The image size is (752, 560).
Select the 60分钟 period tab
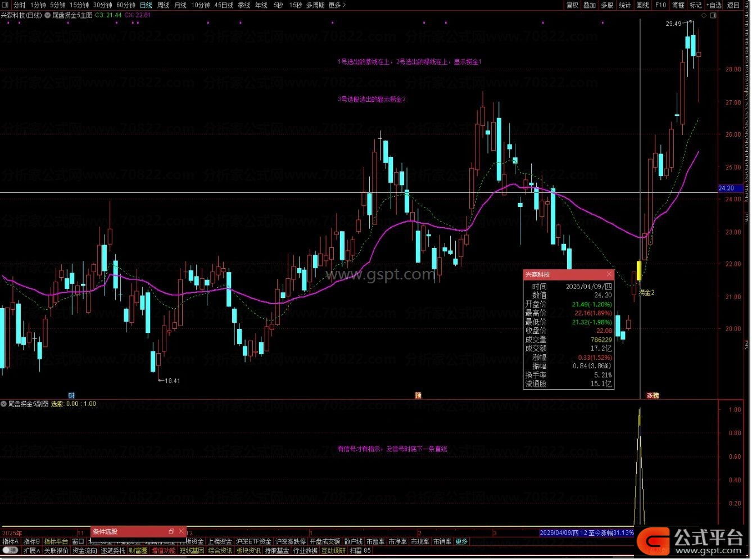click(126, 5)
